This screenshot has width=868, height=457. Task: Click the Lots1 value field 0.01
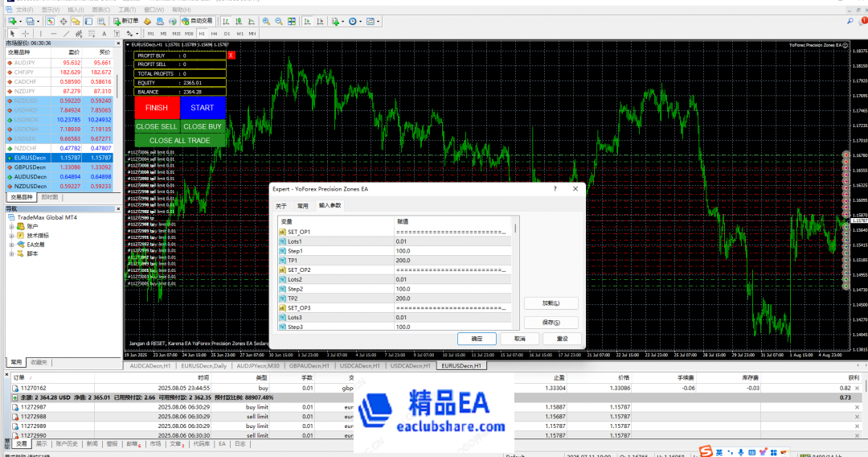452,241
